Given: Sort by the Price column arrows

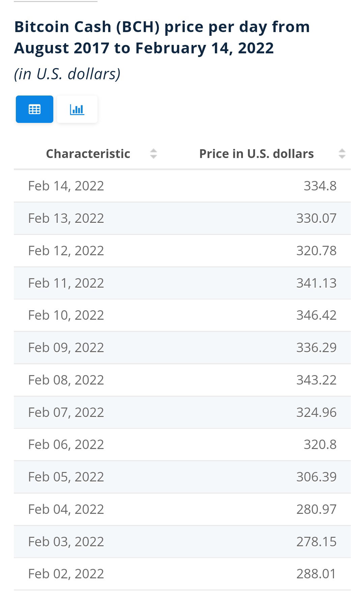Looking at the screenshot, I should click(342, 154).
